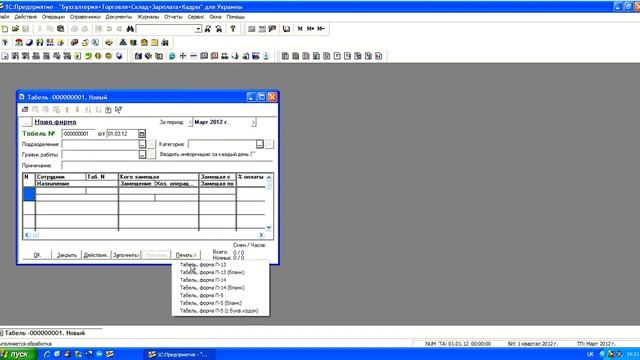Viewport: 640px width, 360px height.
Task: Click the 1С:Предприятие taskbar button
Action: (x=180, y=354)
